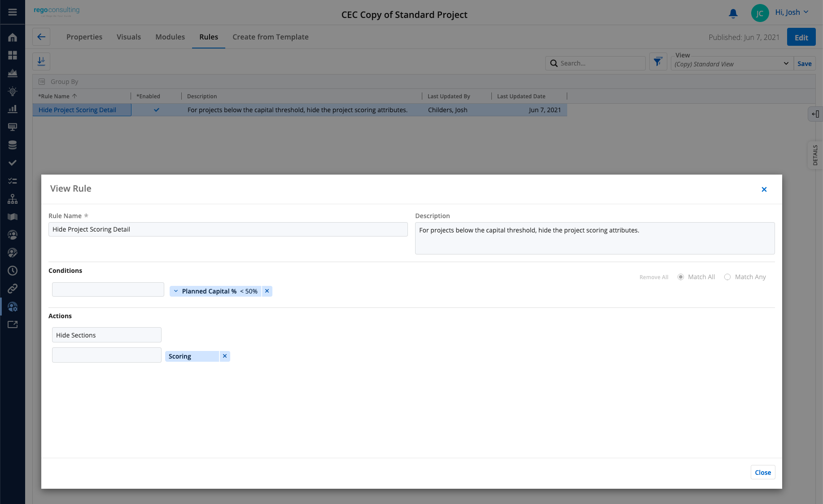Open the View dropdown showing Standard View
823x504 pixels.
(732, 64)
